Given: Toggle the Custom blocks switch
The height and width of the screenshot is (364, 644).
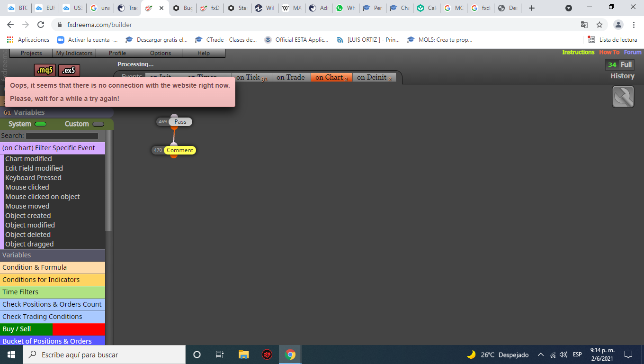Looking at the screenshot, I should click(98, 124).
